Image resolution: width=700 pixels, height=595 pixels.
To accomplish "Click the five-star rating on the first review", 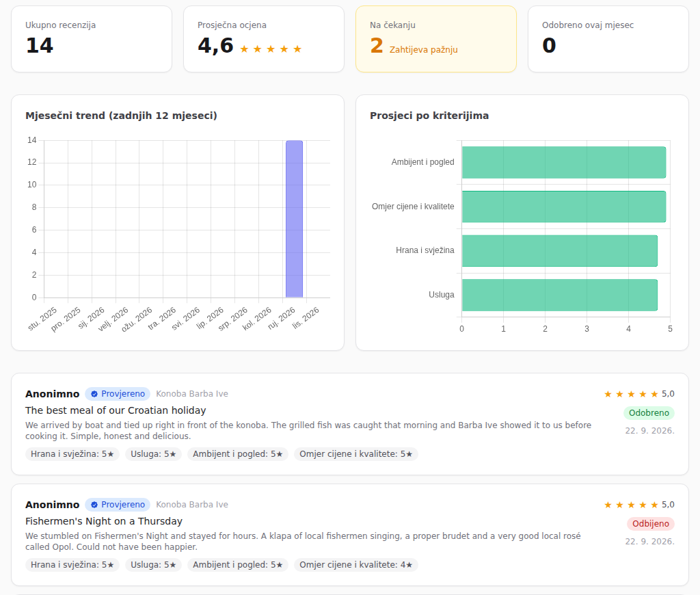I will [x=631, y=394].
